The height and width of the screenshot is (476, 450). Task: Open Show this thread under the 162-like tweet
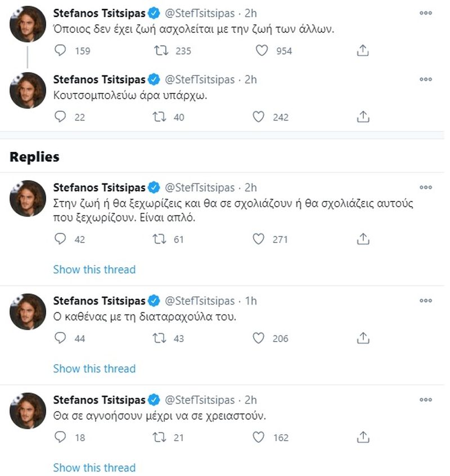[x=94, y=468]
